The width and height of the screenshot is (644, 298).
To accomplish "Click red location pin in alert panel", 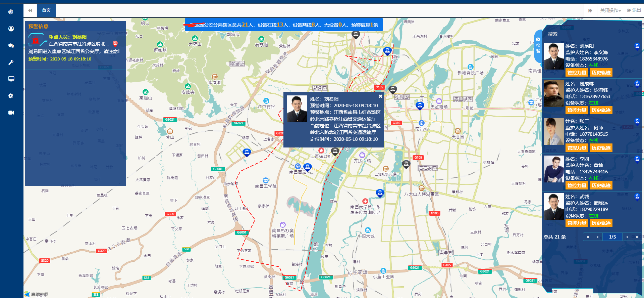I will (x=115, y=43).
